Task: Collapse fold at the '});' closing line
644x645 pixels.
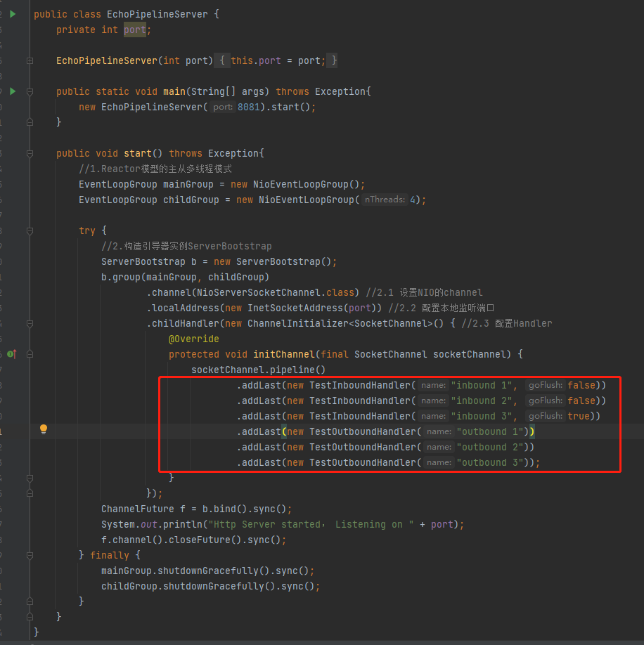Action: 30,493
